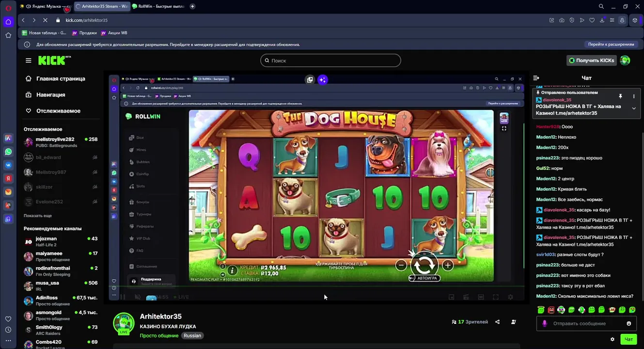The image size is (644, 349).
Task: Open the Новая таблица bookmark
Action: pyautogui.click(x=44, y=33)
